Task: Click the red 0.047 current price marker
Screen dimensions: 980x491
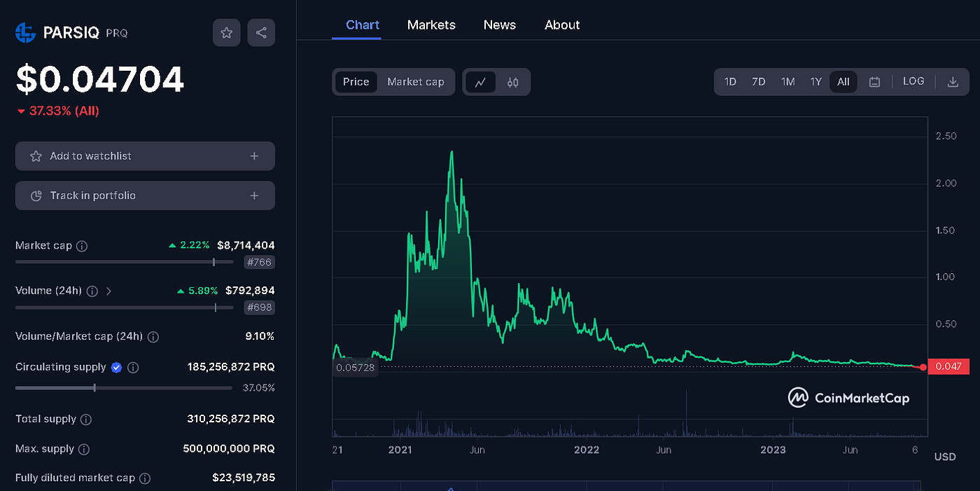Action: [948, 366]
